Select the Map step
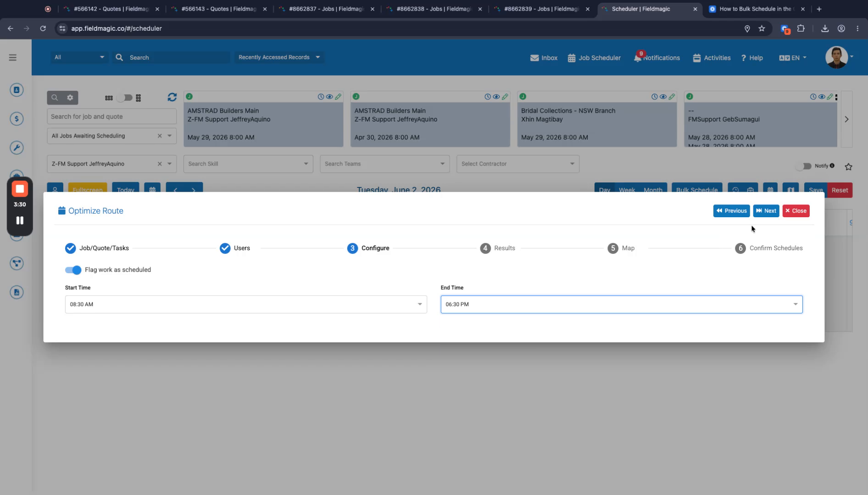Screen dimensions: 868x495 click(621, 248)
